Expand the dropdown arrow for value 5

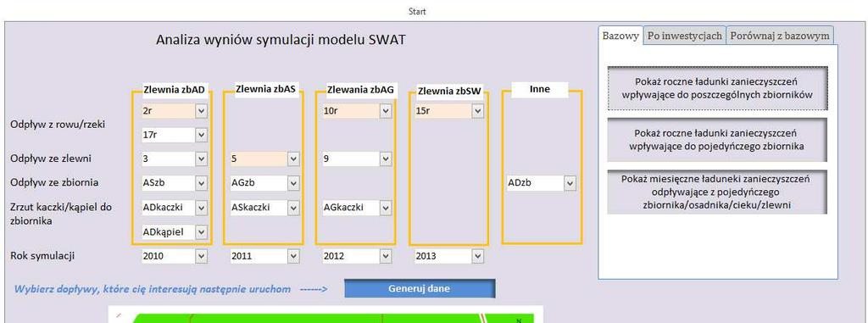[293, 159]
